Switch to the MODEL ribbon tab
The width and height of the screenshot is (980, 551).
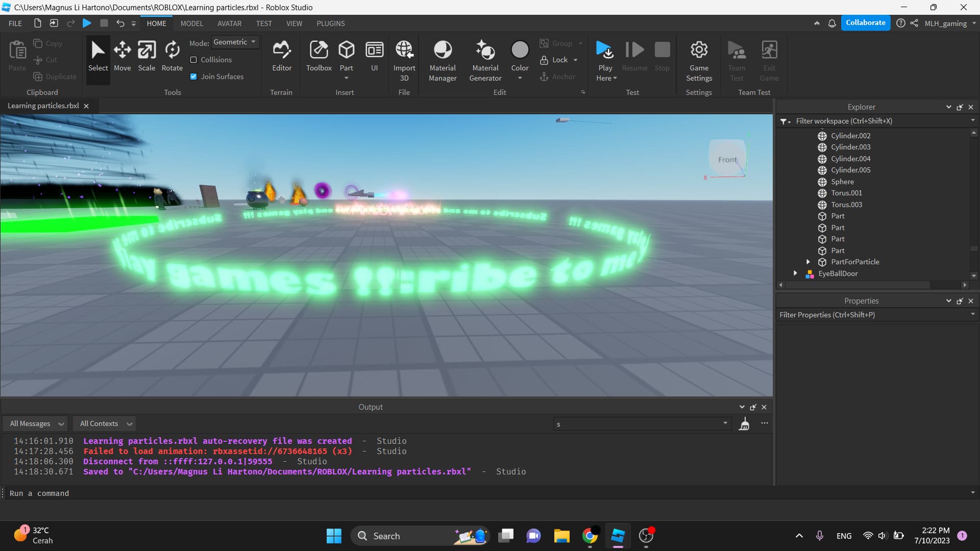[x=191, y=23]
